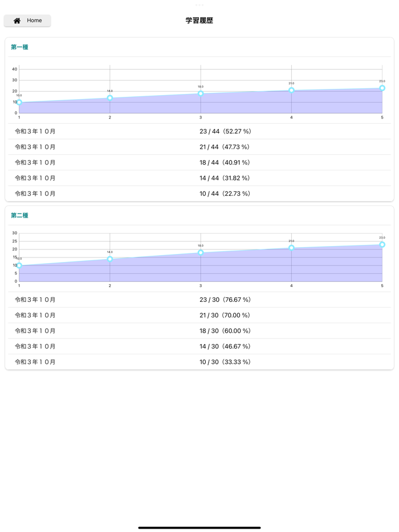This screenshot has width=399, height=532.
Task: Click the score 21 / 44 (47.73 %)
Action: coord(225,147)
